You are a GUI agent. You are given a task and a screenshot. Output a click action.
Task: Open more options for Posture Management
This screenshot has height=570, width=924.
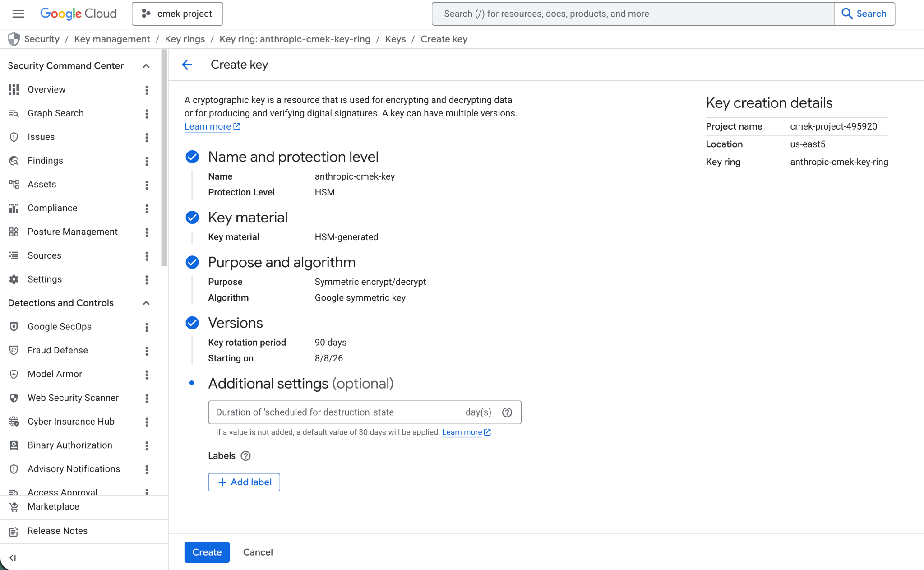coord(147,232)
